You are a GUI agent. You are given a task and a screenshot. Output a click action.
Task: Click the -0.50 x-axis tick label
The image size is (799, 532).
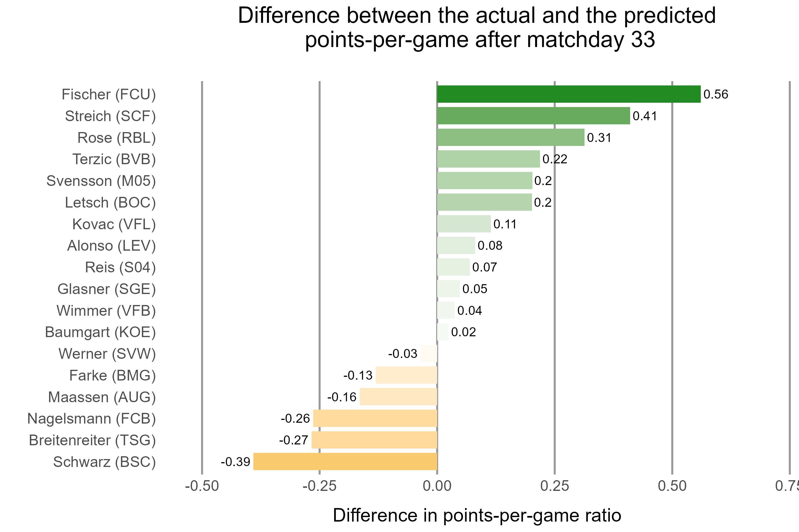(x=202, y=486)
